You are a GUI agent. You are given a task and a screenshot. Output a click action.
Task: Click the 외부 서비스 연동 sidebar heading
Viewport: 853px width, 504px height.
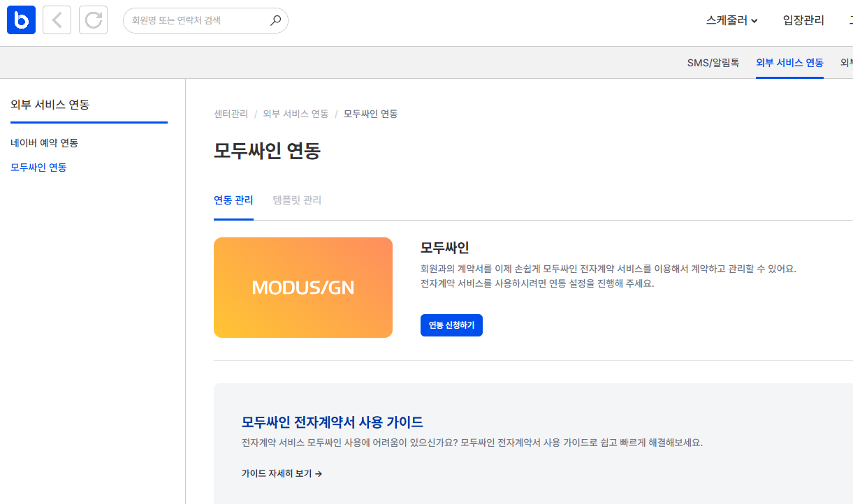pos(50,105)
